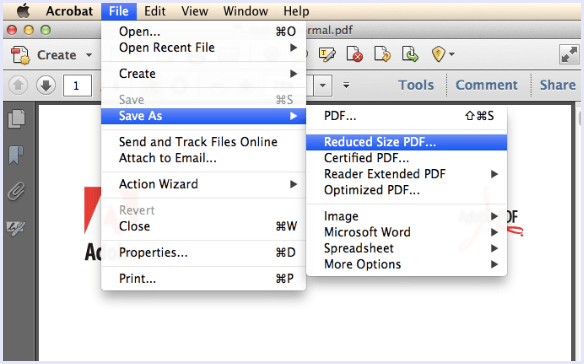The image size is (584, 364).
Task: Open the Acrobat application menu
Action: tap(69, 11)
